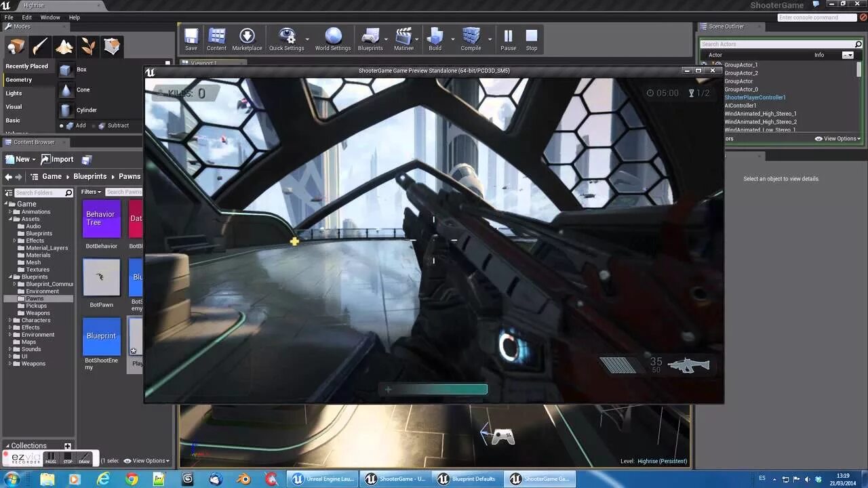
Task: Click the console command clear icon
Action: tap(863, 18)
